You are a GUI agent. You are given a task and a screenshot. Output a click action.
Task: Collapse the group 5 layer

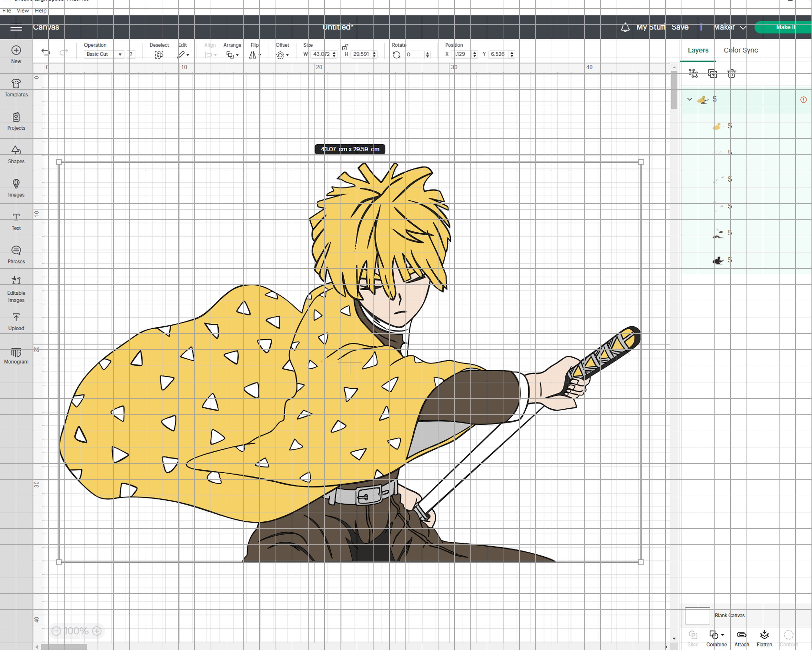coord(689,99)
